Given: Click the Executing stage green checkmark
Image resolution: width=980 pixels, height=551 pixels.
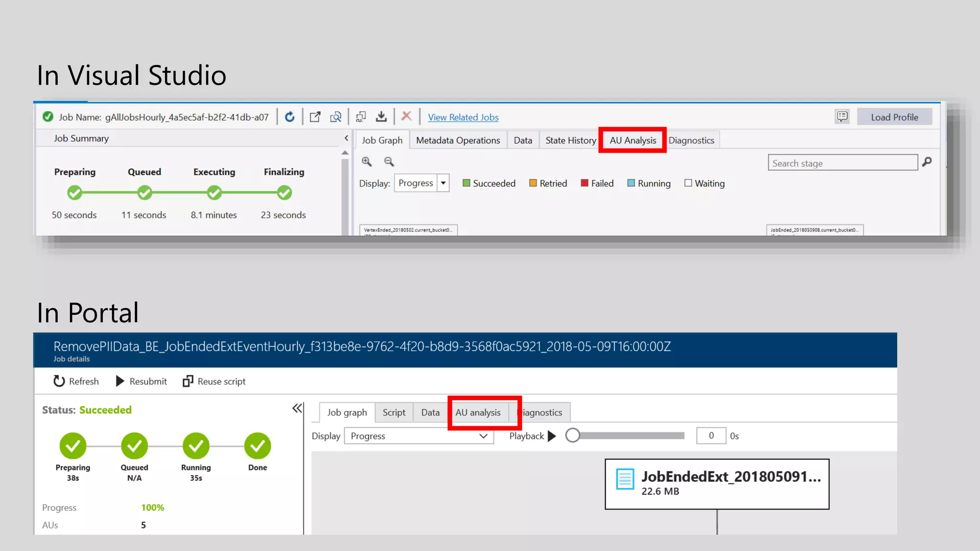Looking at the screenshot, I should point(214,193).
